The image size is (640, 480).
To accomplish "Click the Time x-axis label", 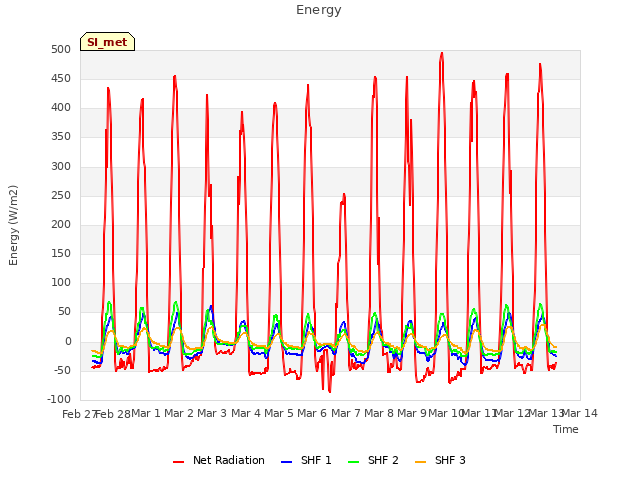I will click(x=566, y=429).
